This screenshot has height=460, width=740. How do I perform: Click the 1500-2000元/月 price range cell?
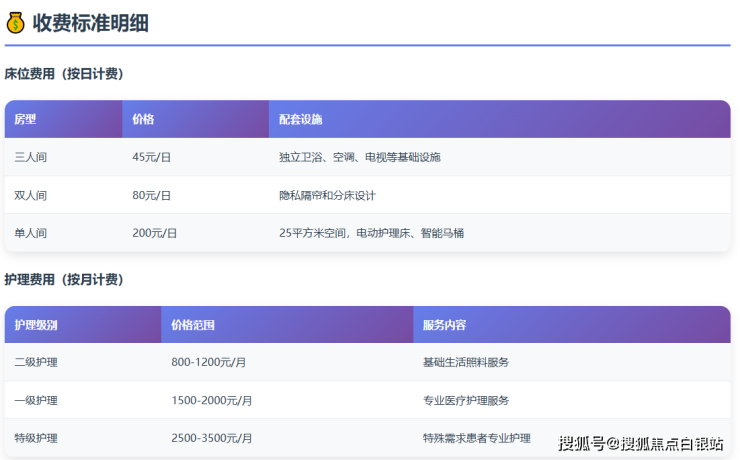pyautogui.click(x=211, y=400)
